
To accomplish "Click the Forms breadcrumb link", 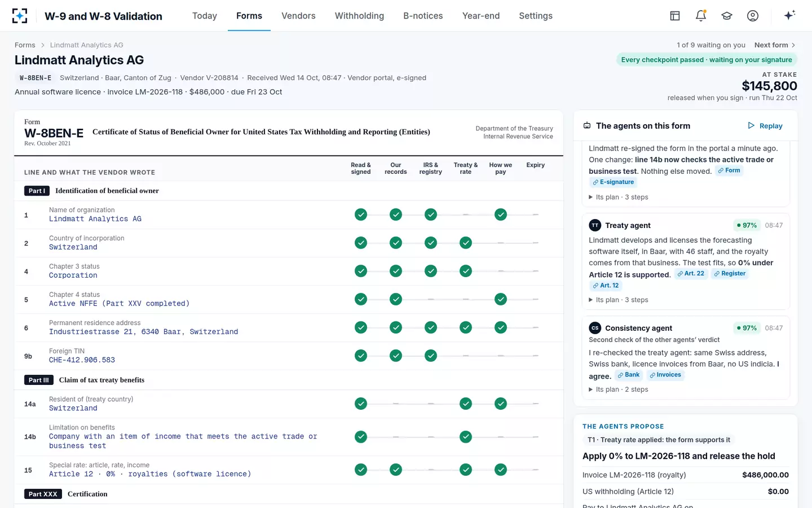I will tap(25, 45).
